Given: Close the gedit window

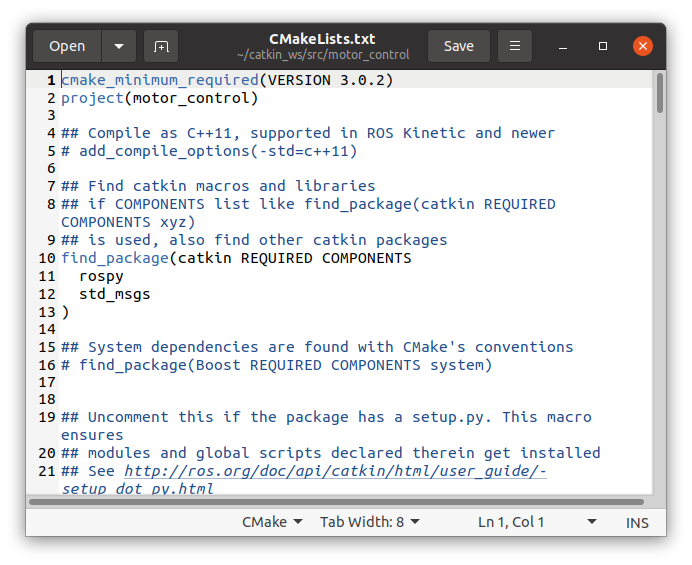Looking at the screenshot, I should coord(643,46).
